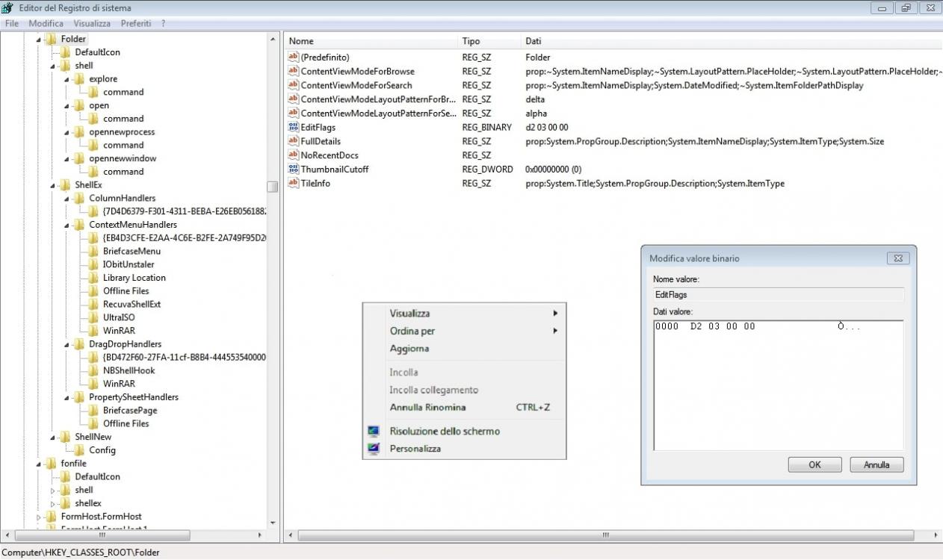Expand the FormHost.FormHost key

(39, 517)
